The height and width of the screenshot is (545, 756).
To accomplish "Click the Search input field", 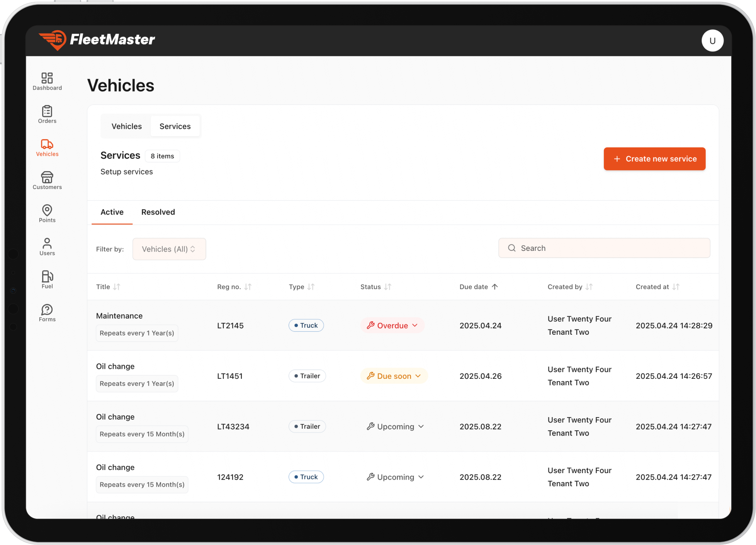I will click(604, 248).
